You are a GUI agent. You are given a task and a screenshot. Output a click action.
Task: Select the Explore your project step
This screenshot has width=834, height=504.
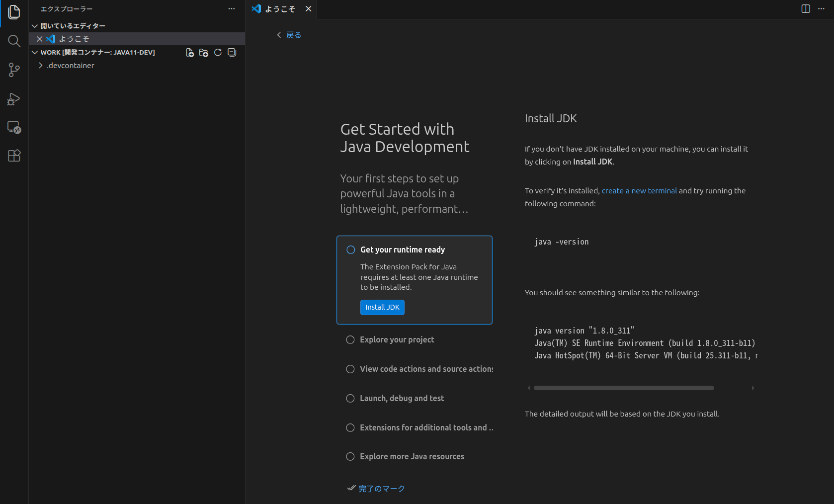(x=397, y=339)
